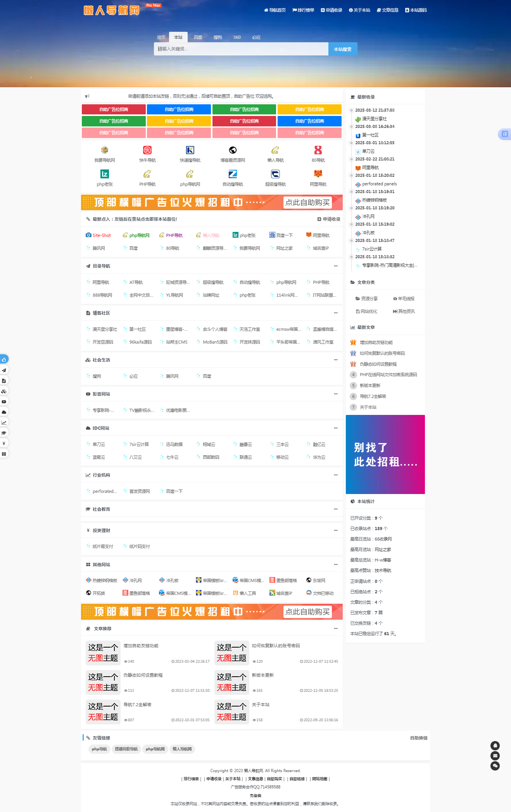Expand the 目录导航 section more menu
The height and width of the screenshot is (812, 511).
(x=336, y=266)
